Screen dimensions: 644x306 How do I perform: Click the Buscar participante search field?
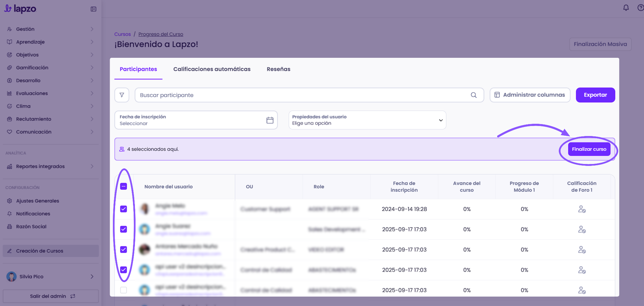click(309, 95)
